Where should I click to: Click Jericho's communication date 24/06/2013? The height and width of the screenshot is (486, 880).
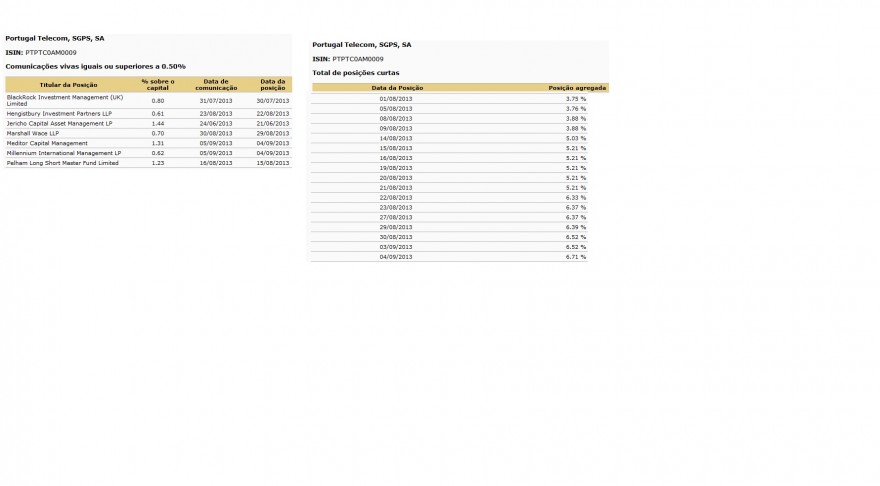216,123
